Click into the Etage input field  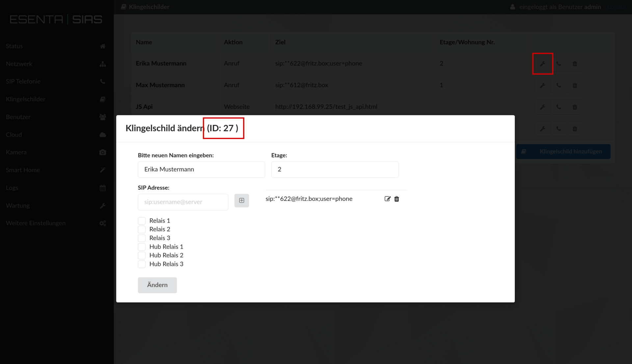335,169
